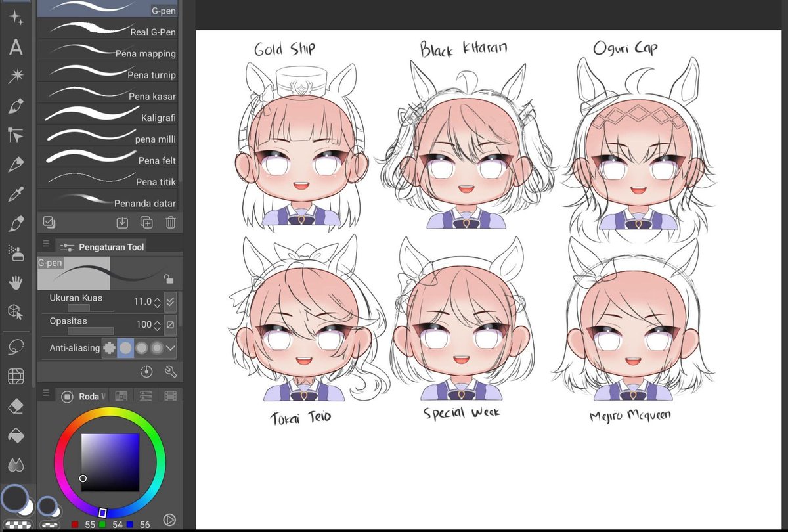Image resolution: width=788 pixels, height=532 pixels.
Task: Duplicate the current sub tool
Action: (146, 223)
